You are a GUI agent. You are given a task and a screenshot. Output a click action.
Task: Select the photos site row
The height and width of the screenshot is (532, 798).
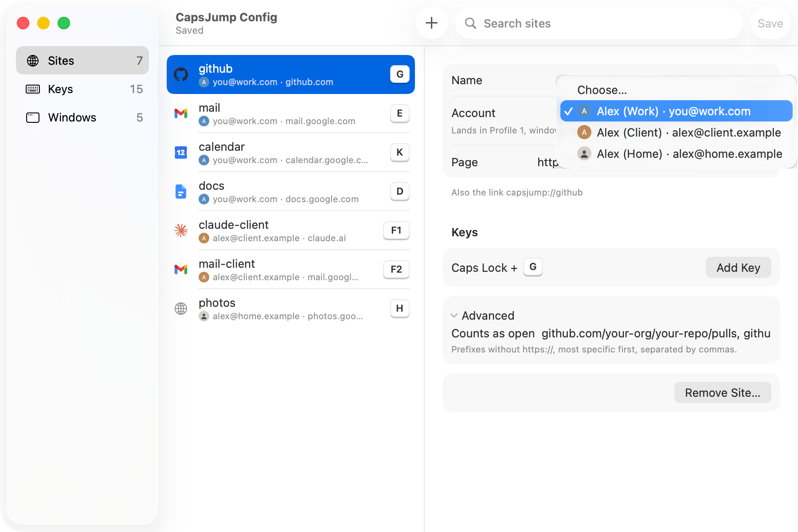(291, 309)
